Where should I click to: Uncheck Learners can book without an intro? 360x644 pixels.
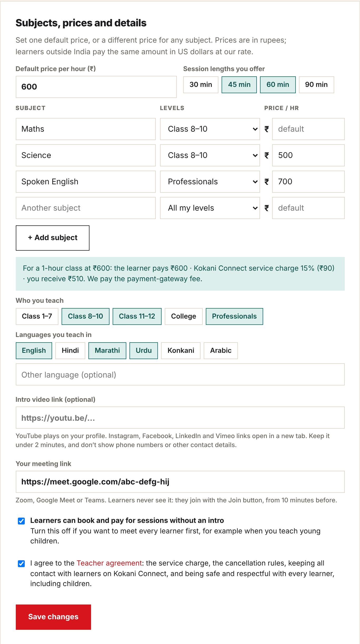[21, 521]
